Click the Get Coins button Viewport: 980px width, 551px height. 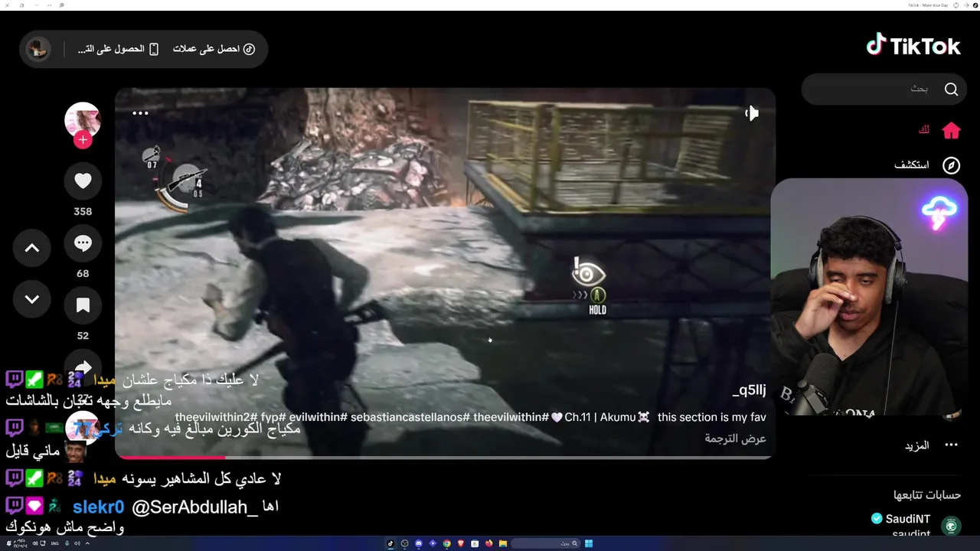pyautogui.click(x=214, y=49)
